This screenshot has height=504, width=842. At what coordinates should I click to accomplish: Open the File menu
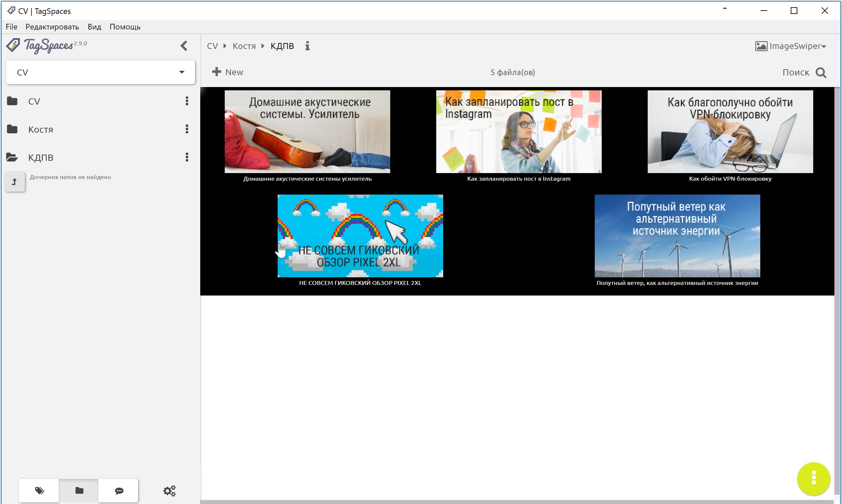pyautogui.click(x=11, y=27)
